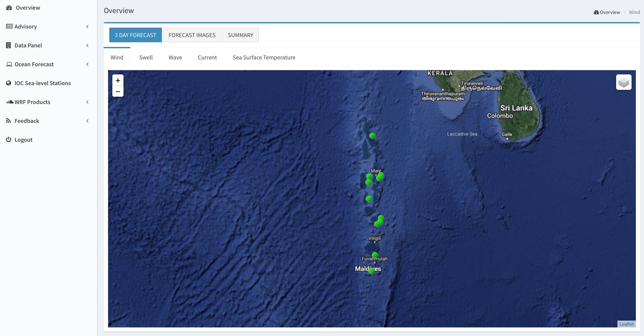Click the map zoom in plus button
This screenshot has height=336, width=644.
pyautogui.click(x=118, y=80)
